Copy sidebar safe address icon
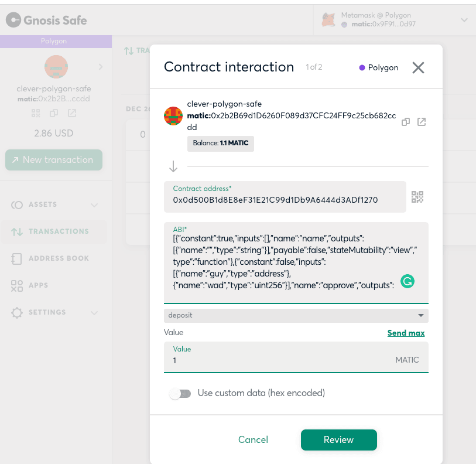Viewport: 476px width, 464px height. pyautogui.click(x=54, y=113)
